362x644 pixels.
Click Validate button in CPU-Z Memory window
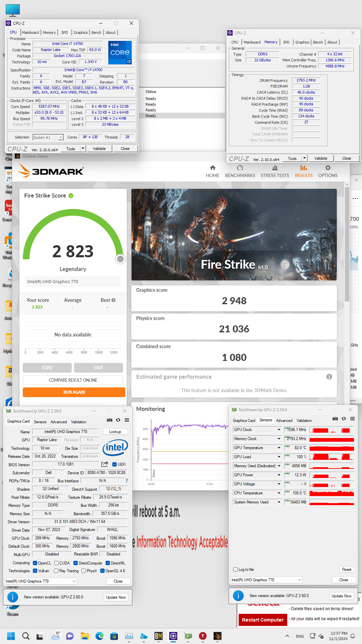[321, 158]
